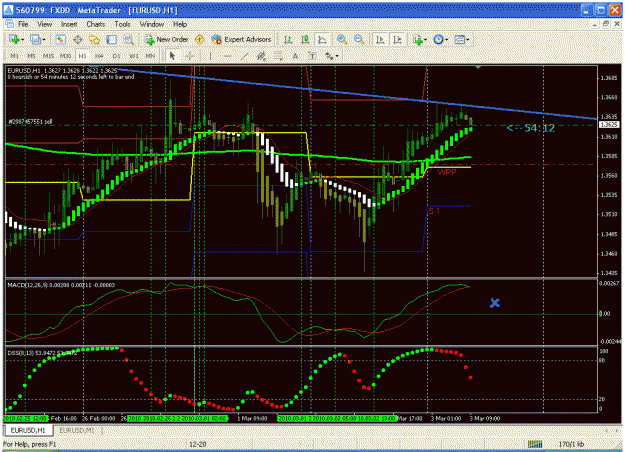Zoom in on the chart

point(342,39)
